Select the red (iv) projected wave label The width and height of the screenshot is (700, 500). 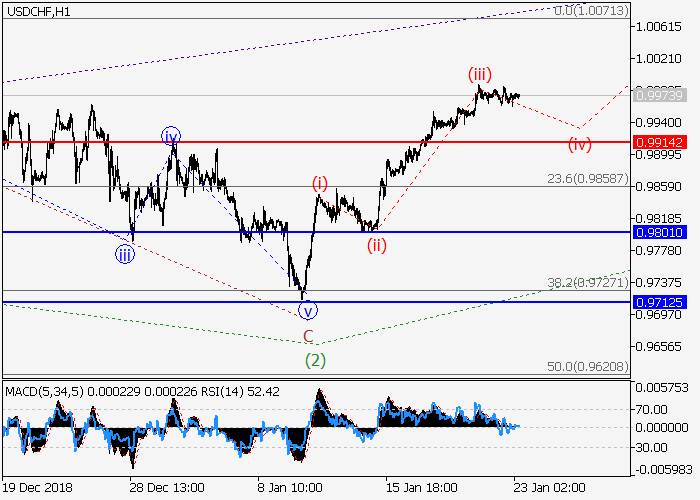tap(580, 144)
